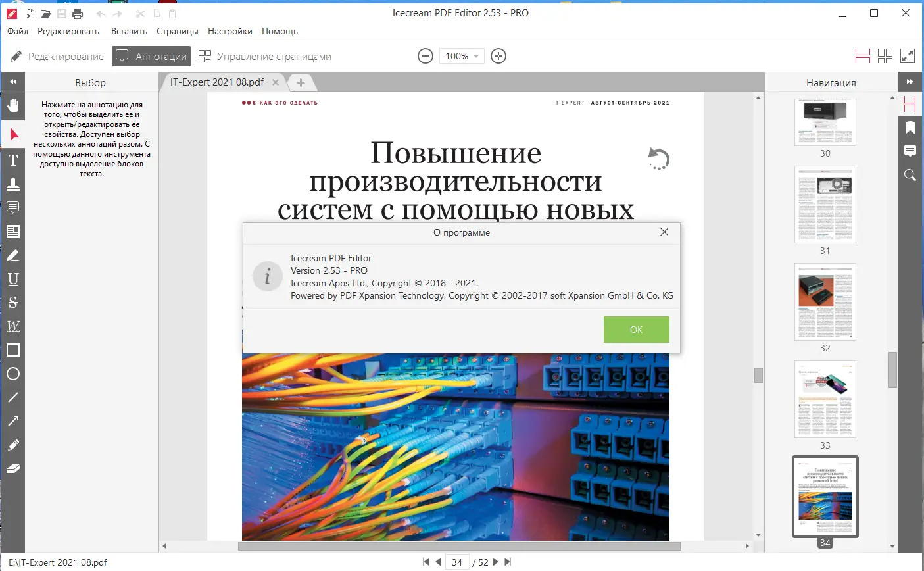Image resolution: width=924 pixels, height=571 pixels.
Task: Open page 34 thumbnail
Action: 825,497
